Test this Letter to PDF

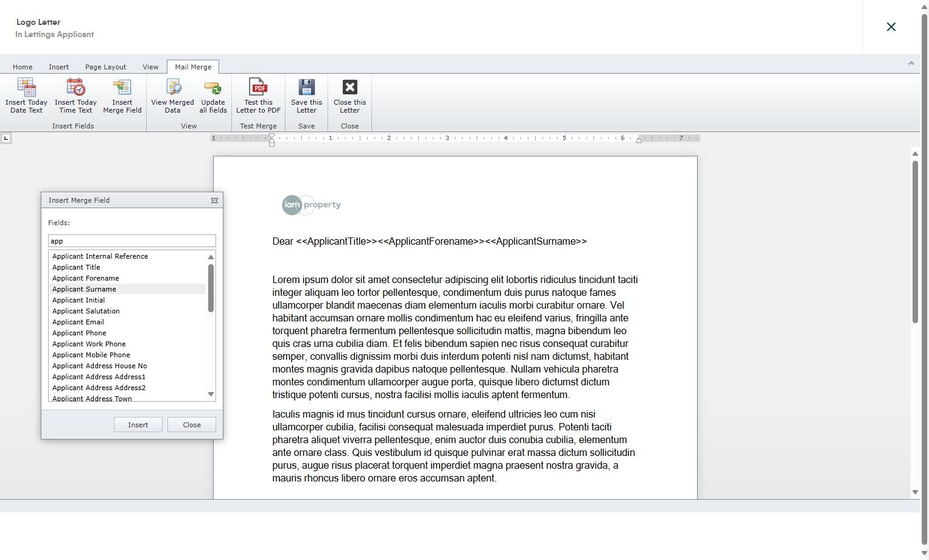258,96
